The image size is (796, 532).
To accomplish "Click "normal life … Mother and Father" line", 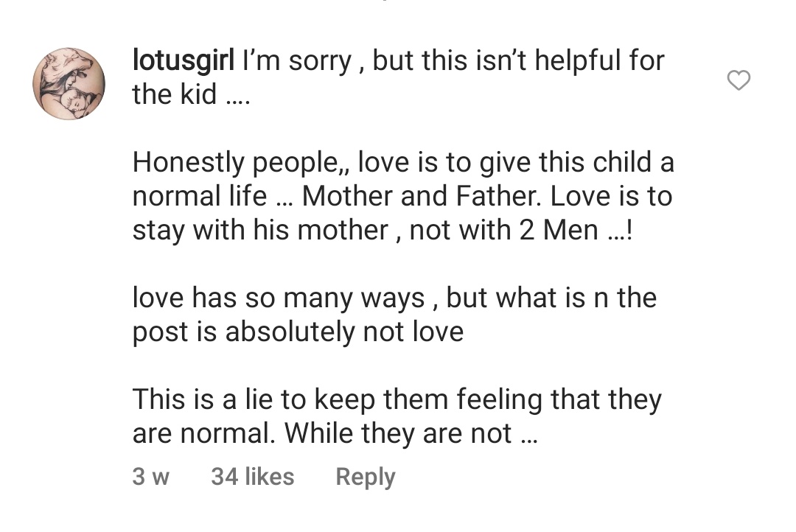I will pyautogui.click(x=402, y=197).
